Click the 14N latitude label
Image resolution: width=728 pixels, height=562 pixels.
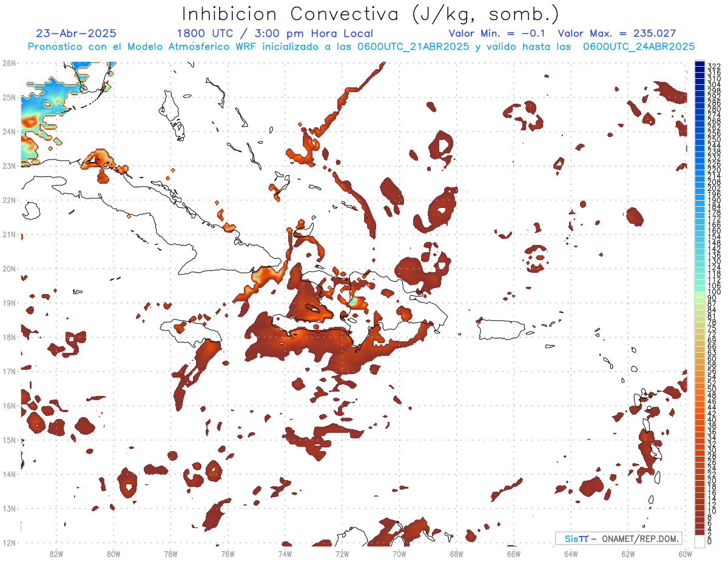click(x=9, y=474)
